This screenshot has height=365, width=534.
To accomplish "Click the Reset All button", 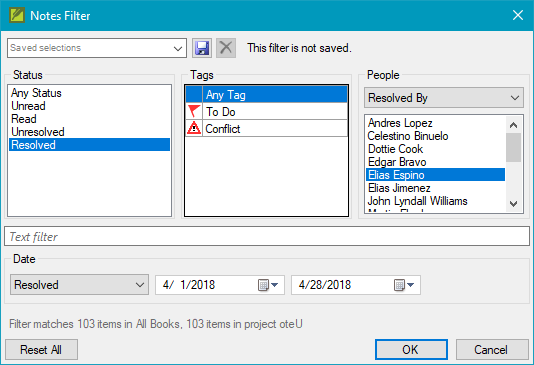I will [x=41, y=350].
